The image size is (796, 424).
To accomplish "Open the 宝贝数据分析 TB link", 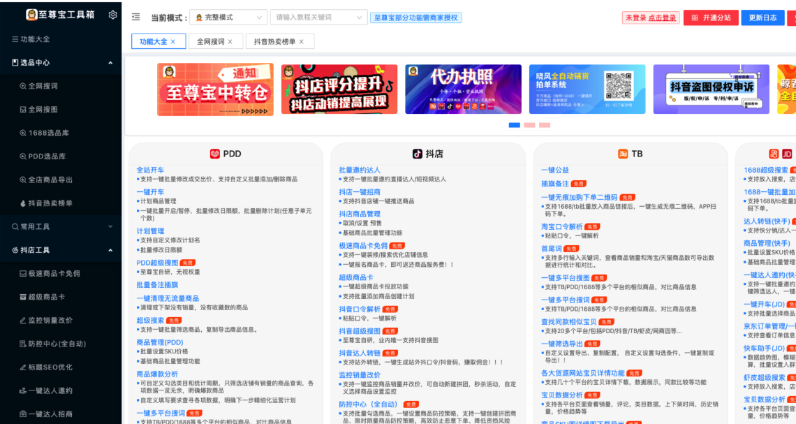I will (561, 395).
